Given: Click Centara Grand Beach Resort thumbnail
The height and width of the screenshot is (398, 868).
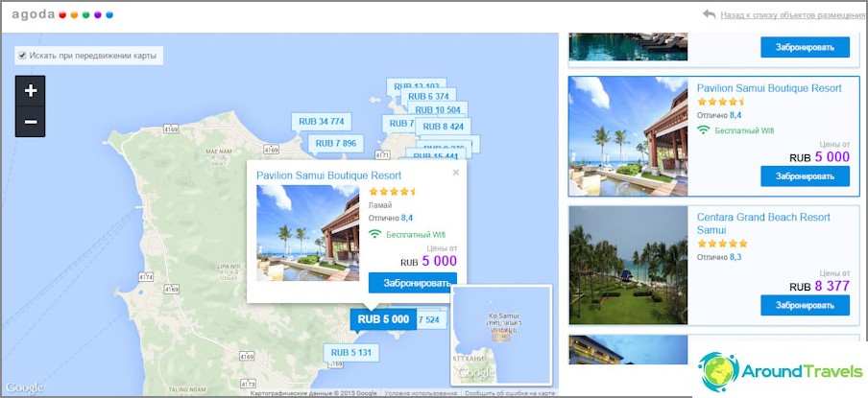Looking at the screenshot, I should coord(628,266).
